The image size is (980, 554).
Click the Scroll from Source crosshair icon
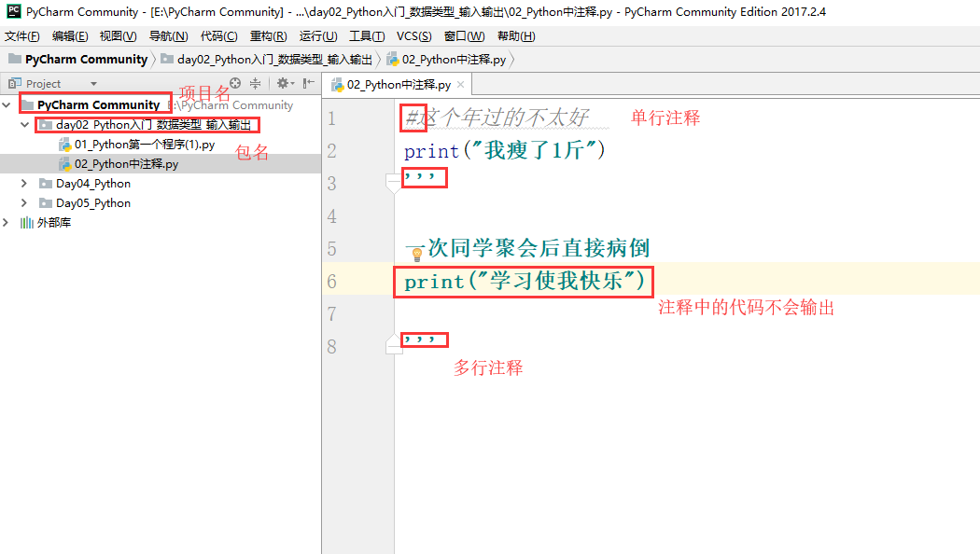coord(235,83)
